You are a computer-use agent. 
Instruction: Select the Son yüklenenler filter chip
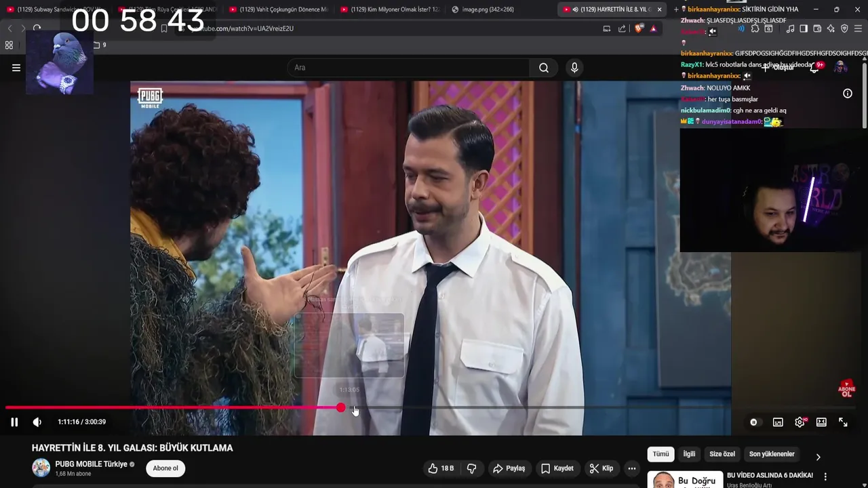[772, 454]
